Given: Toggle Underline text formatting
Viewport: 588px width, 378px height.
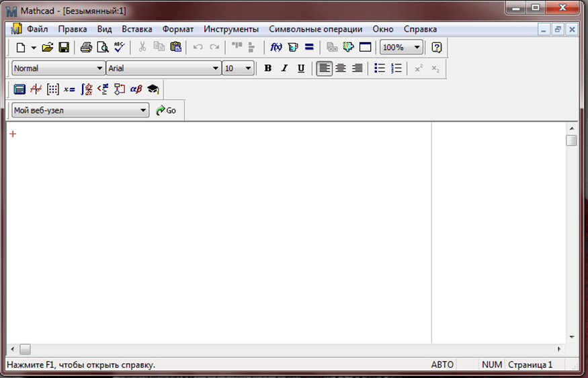Looking at the screenshot, I should (x=301, y=68).
